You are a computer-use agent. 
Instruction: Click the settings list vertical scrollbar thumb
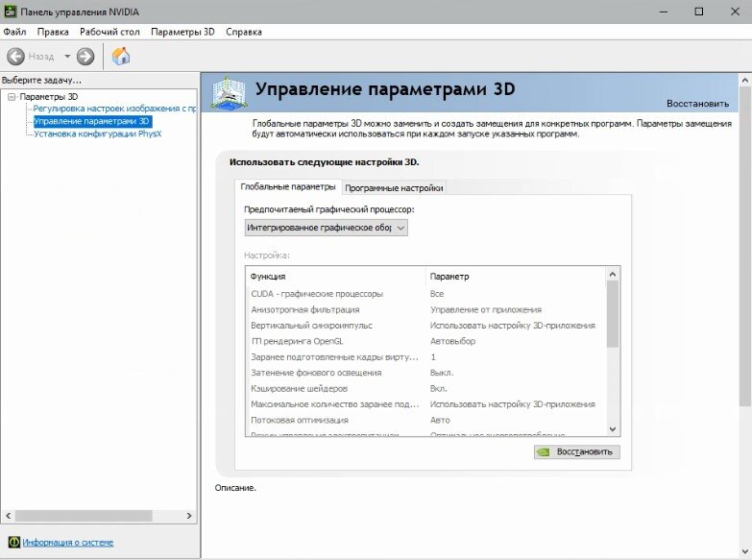(613, 314)
